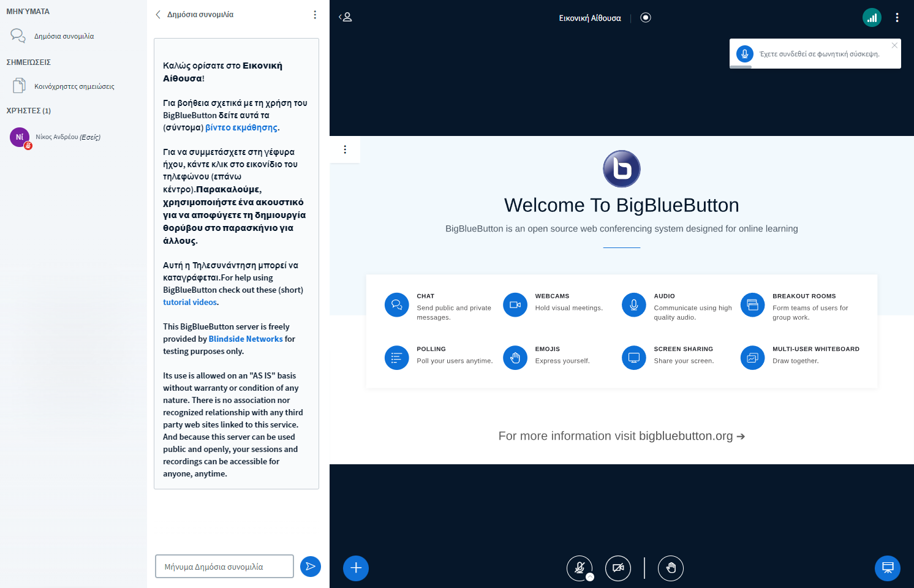Open chat options three-dot menu
This screenshot has height=588, width=914.
[315, 15]
